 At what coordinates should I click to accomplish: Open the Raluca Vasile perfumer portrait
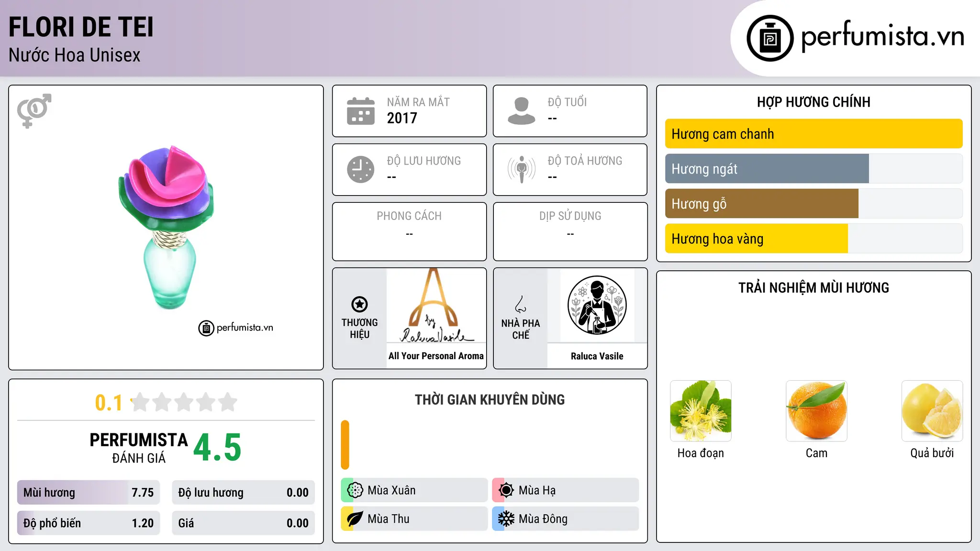pos(597,305)
